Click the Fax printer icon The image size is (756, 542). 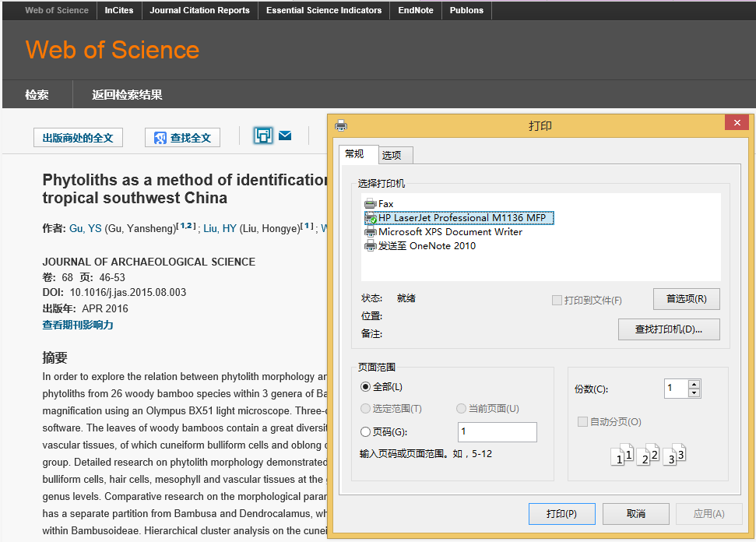(x=371, y=204)
